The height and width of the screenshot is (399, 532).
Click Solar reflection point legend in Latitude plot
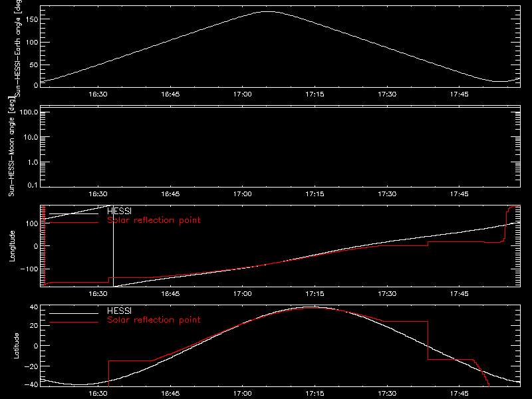pos(154,320)
